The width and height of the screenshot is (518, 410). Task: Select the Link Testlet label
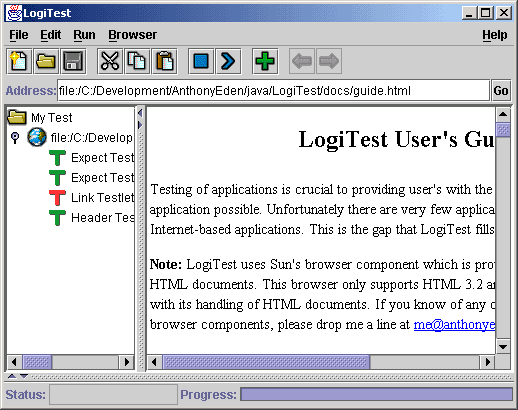click(x=103, y=197)
